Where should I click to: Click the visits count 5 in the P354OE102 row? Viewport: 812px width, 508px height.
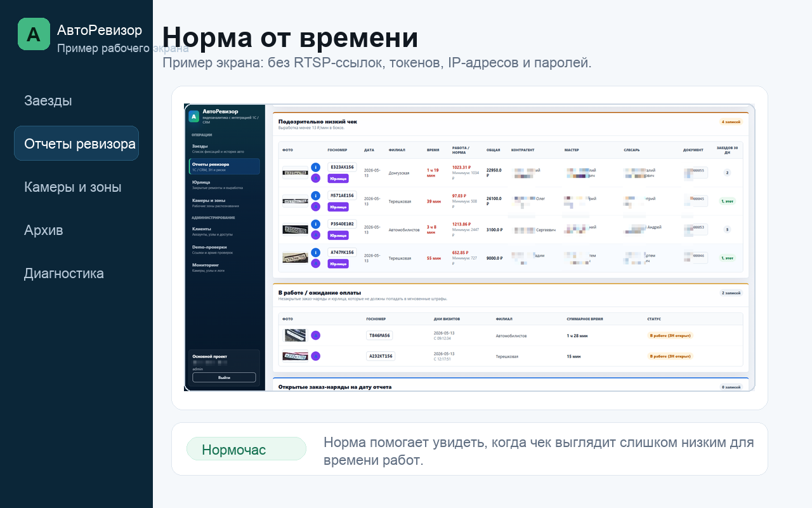point(727,229)
